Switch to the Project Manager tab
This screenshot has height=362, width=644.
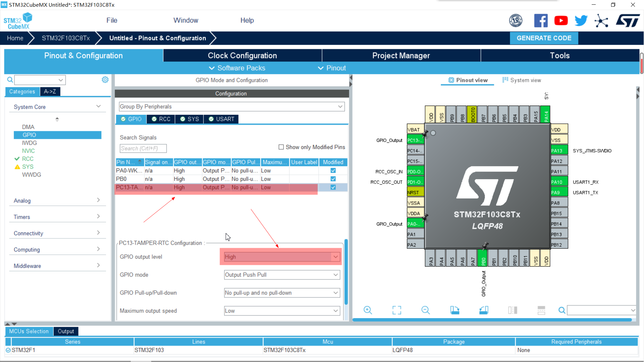click(401, 56)
